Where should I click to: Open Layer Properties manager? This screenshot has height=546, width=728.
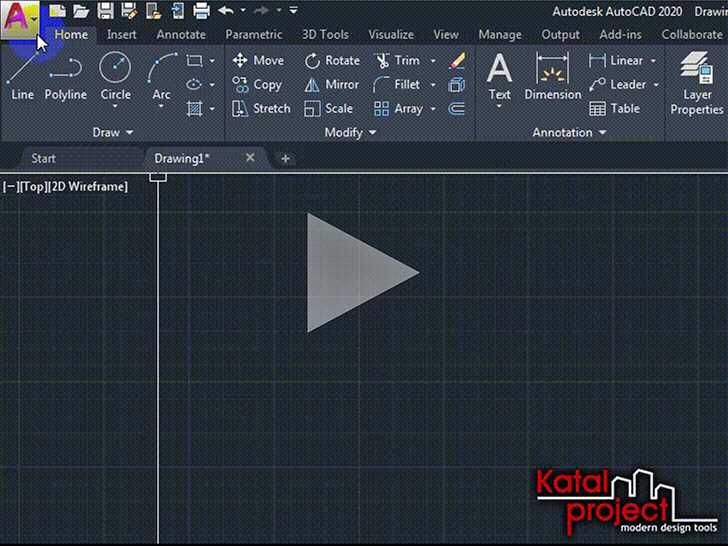[696, 84]
